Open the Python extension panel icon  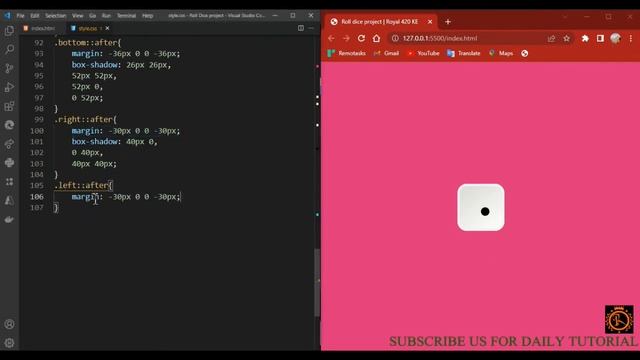[x=9, y=162]
